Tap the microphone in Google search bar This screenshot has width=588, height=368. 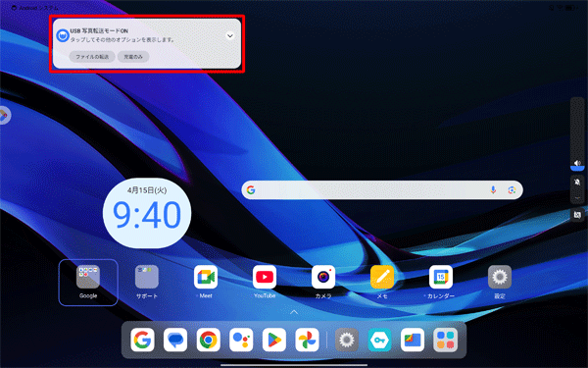click(493, 190)
